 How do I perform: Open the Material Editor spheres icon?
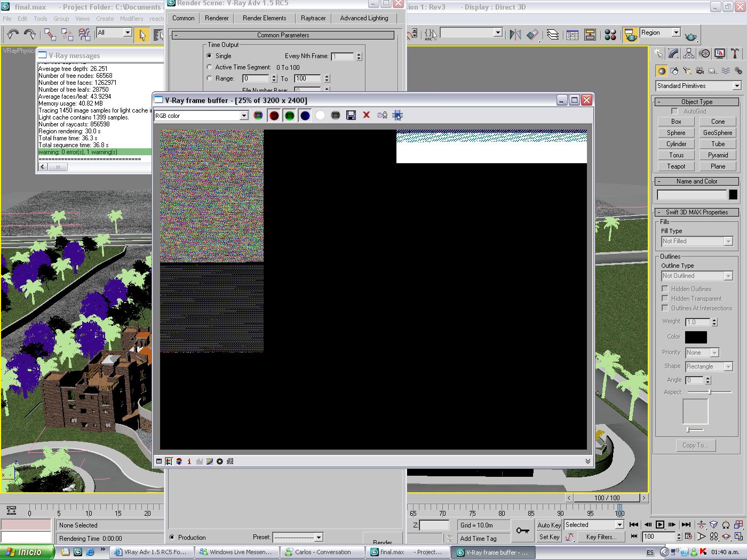coord(610,35)
